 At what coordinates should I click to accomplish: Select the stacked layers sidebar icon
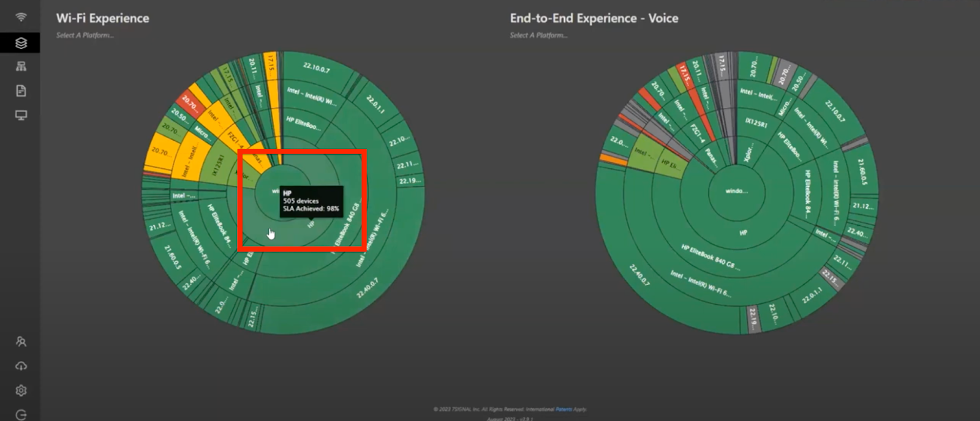click(21, 43)
